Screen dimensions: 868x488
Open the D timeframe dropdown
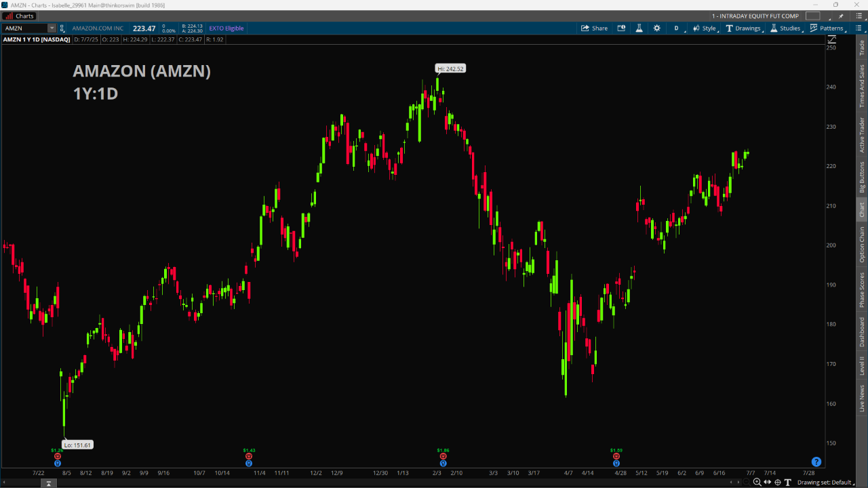pyautogui.click(x=677, y=28)
